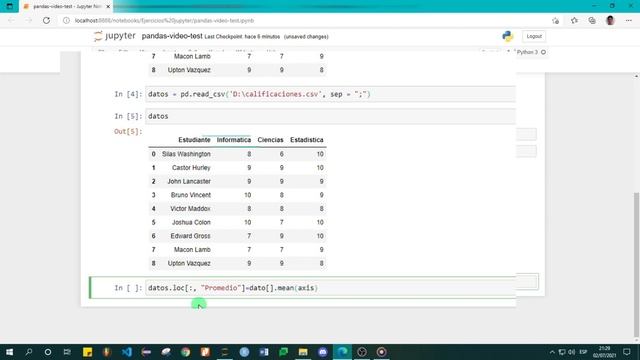Open Cortana circle icon on taskbar
This screenshot has width=640, height=360.
(x=48, y=352)
